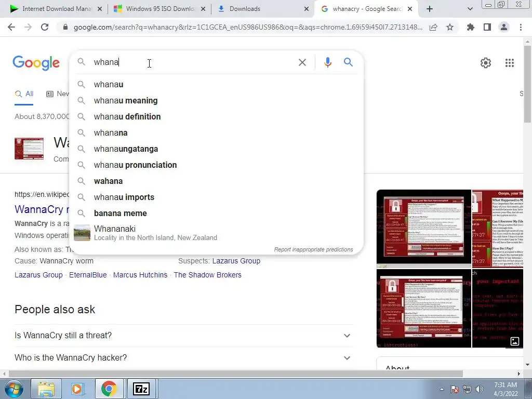Screen dimensions: 532x399
Task: Click the address bar URL
Action: click(x=248, y=27)
